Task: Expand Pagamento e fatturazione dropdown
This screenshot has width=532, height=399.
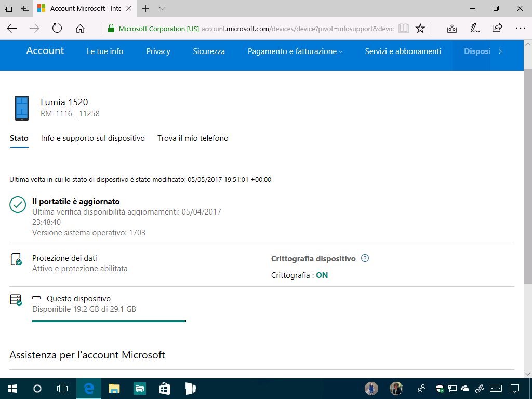Action: click(x=295, y=51)
